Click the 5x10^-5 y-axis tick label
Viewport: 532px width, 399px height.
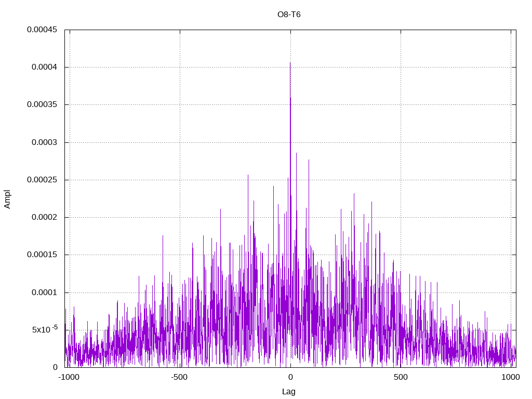[45, 329]
